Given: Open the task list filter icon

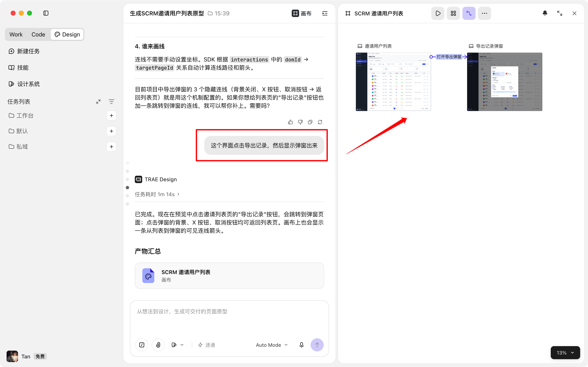Looking at the screenshot, I should 111,101.
